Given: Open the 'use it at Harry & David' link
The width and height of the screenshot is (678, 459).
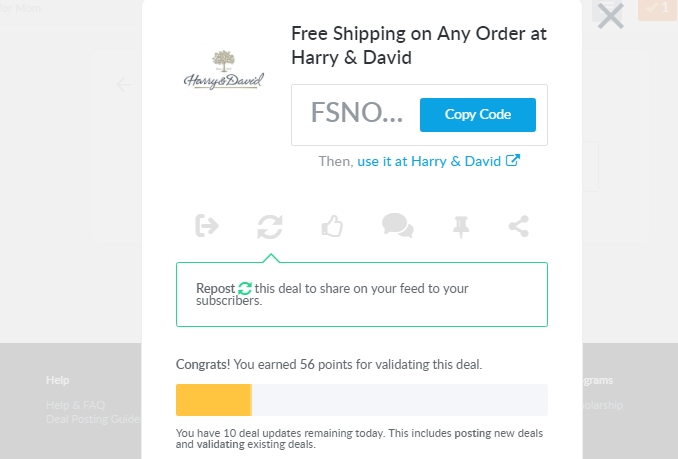Looking at the screenshot, I should tap(429, 161).
